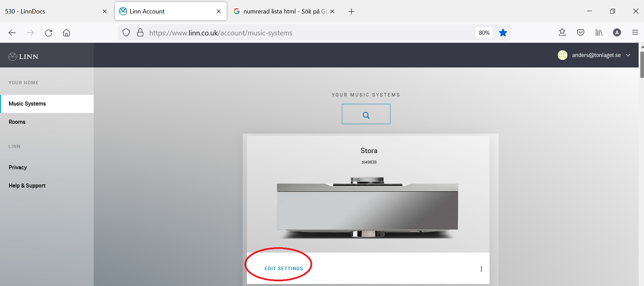The width and height of the screenshot is (644, 286).
Task: Click the Stora system name
Action: click(x=369, y=151)
